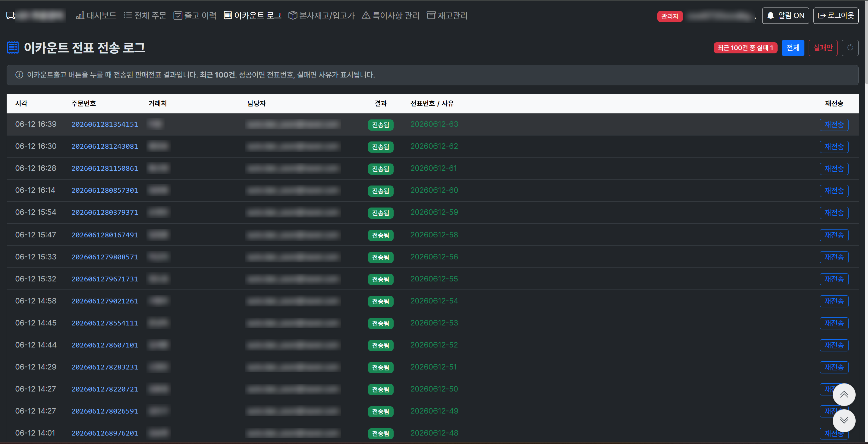Click voucher number 20260612-63

point(434,124)
